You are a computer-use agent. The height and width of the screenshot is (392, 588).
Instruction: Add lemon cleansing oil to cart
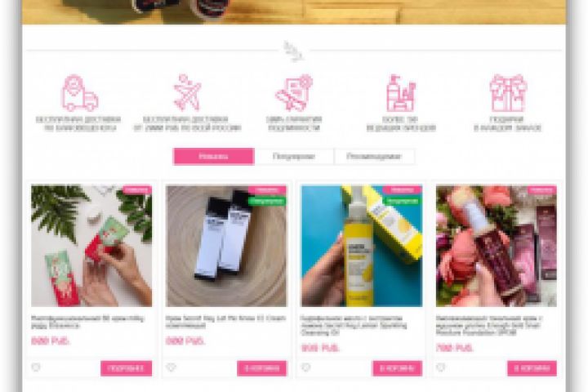[x=397, y=368]
